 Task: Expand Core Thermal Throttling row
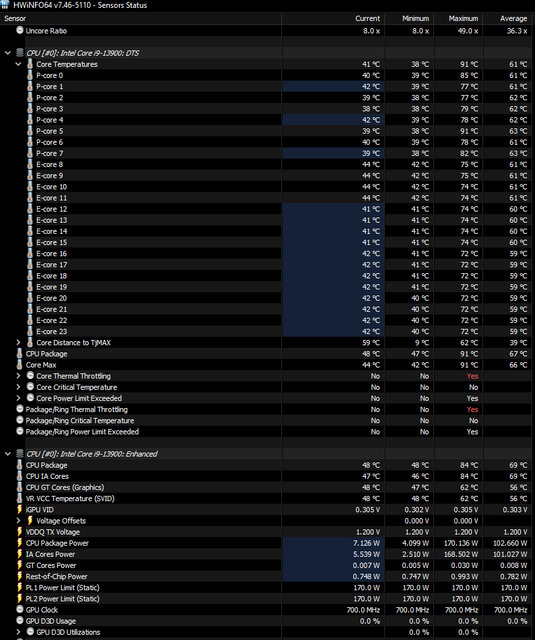click(18, 376)
